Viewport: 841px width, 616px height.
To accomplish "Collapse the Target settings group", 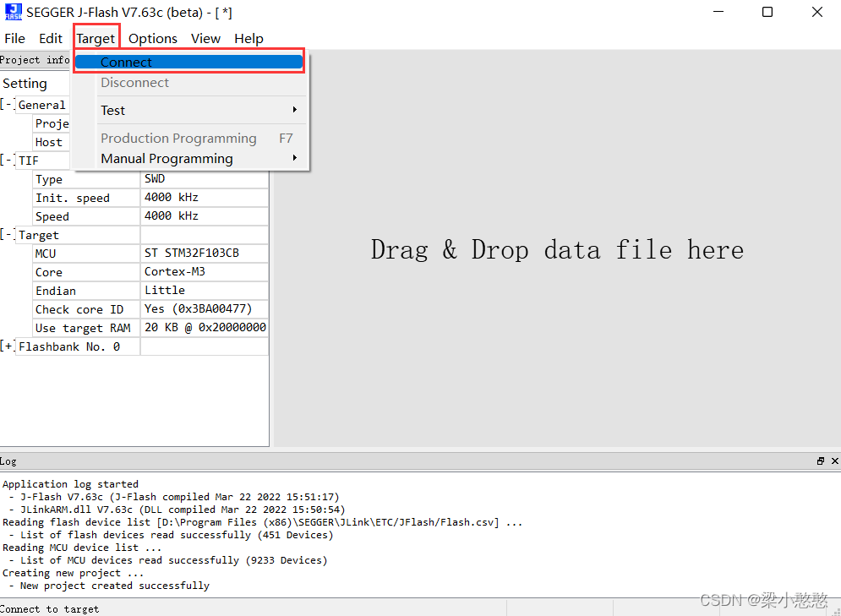I will coord(7,235).
